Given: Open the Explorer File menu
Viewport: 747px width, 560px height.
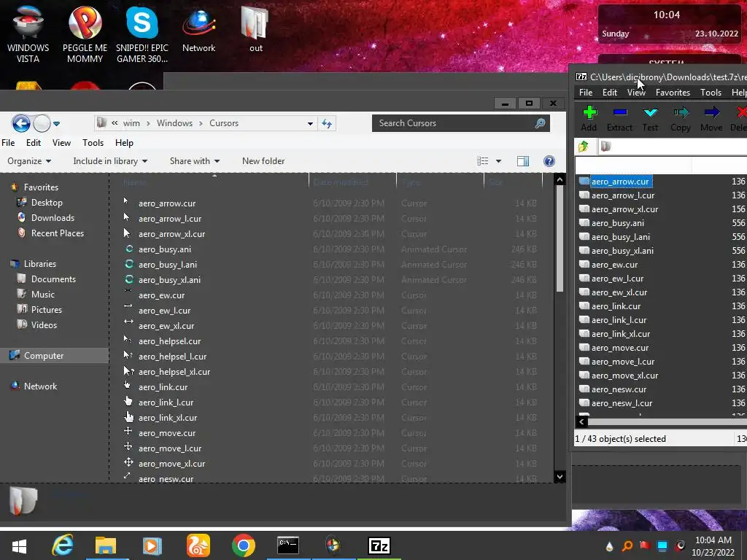Looking at the screenshot, I should (8, 143).
